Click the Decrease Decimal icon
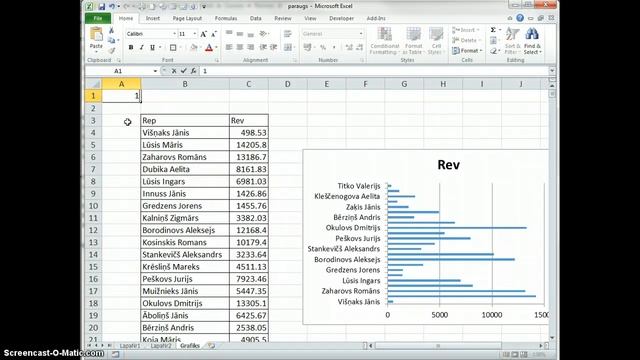The height and width of the screenshot is (360, 640). click(x=360, y=48)
